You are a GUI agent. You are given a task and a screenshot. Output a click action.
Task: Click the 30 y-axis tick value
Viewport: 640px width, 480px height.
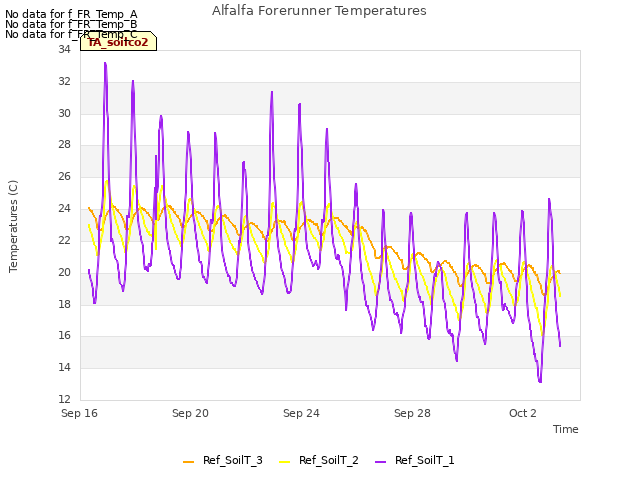point(64,113)
